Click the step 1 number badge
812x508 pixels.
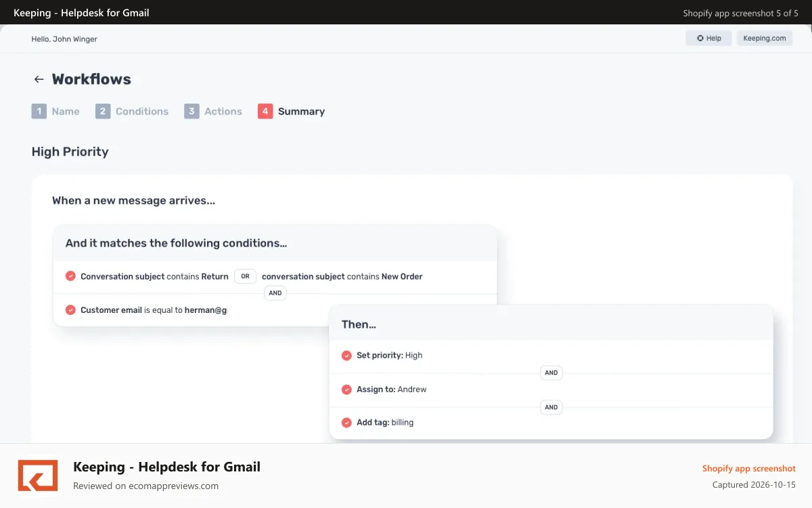(x=39, y=111)
